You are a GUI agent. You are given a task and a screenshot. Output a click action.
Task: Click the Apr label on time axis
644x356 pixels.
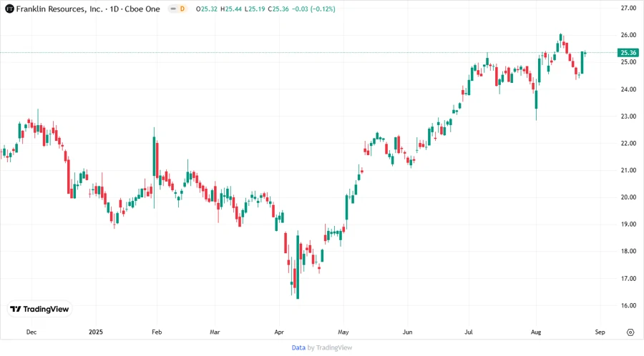click(x=279, y=332)
